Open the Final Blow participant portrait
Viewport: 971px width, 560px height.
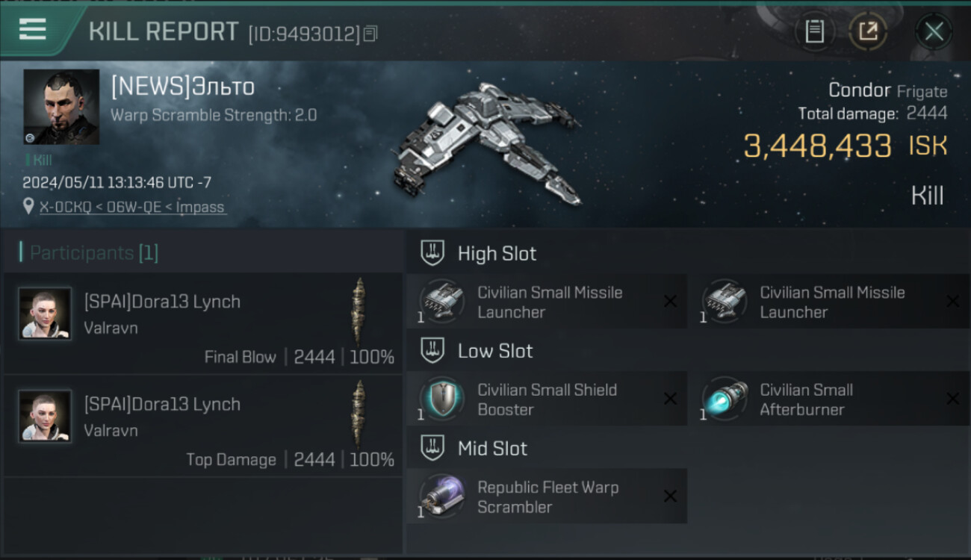click(x=46, y=314)
